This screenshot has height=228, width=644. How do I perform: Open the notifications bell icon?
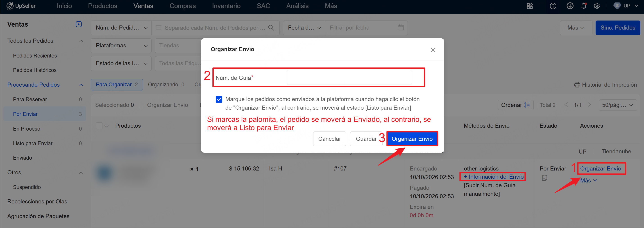point(583,6)
